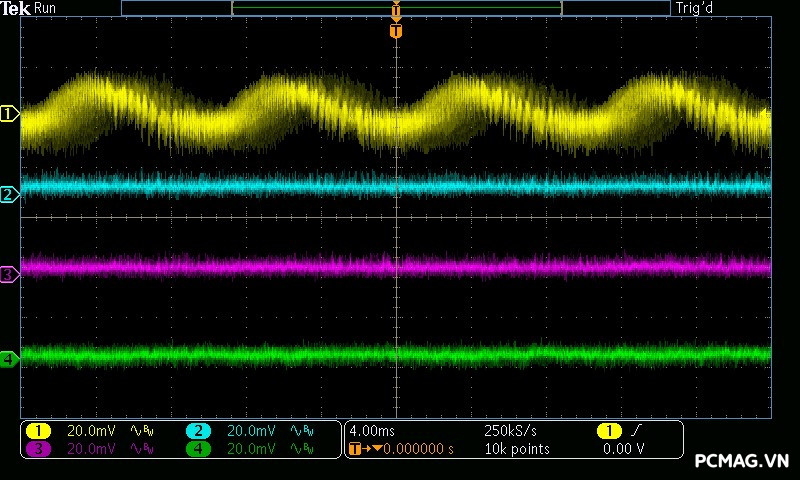The width and height of the screenshot is (800, 480).
Task: Select the yellow channel 1 badge
Action: click(x=38, y=431)
